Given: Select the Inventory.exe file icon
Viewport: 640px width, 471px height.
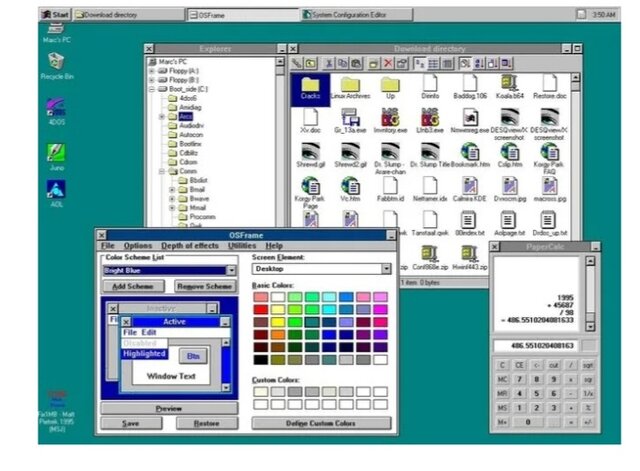Looking at the screenshot, I should tap(390, 121).
